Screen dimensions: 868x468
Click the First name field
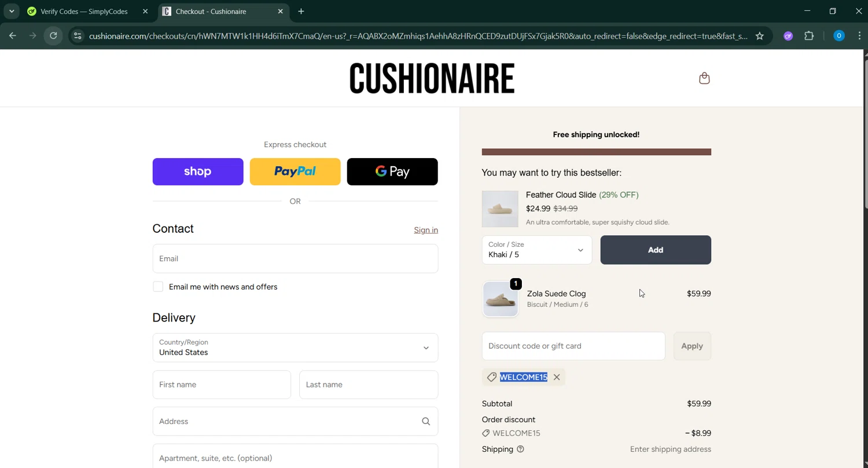point(222,385)
